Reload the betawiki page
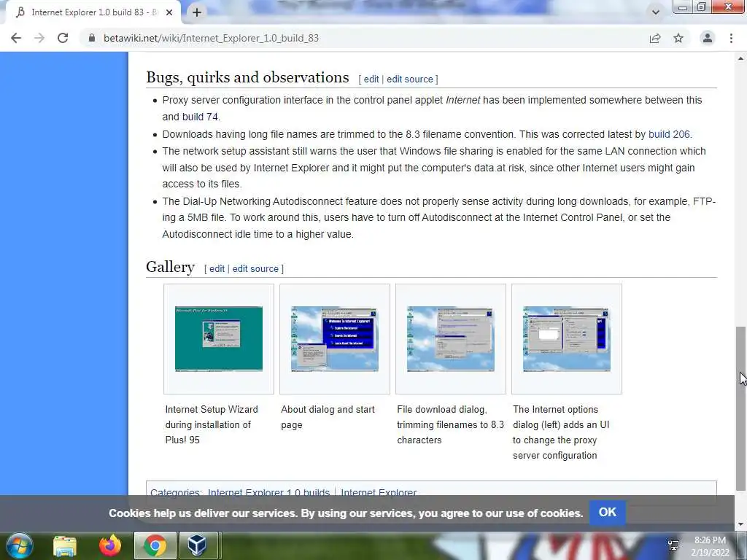The height and width of the screenshot is (560, 747). click(x=63, y=38)
